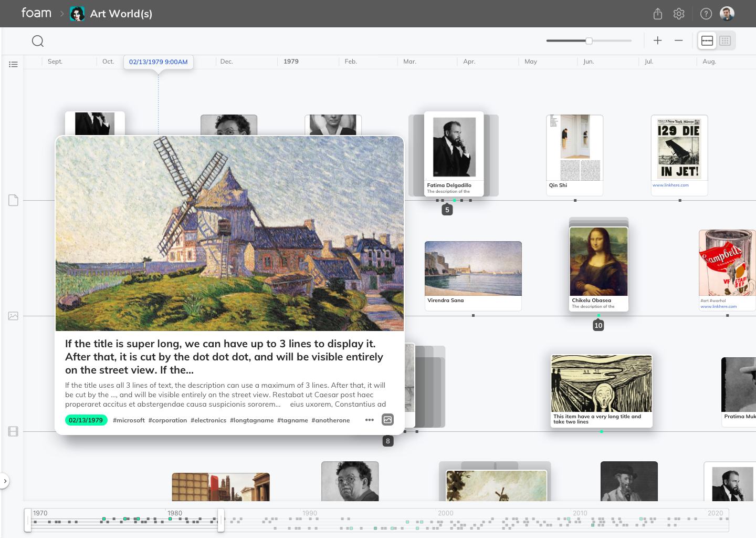
Task: Switch to timeline view mode
Action: [x=707, y=40]
